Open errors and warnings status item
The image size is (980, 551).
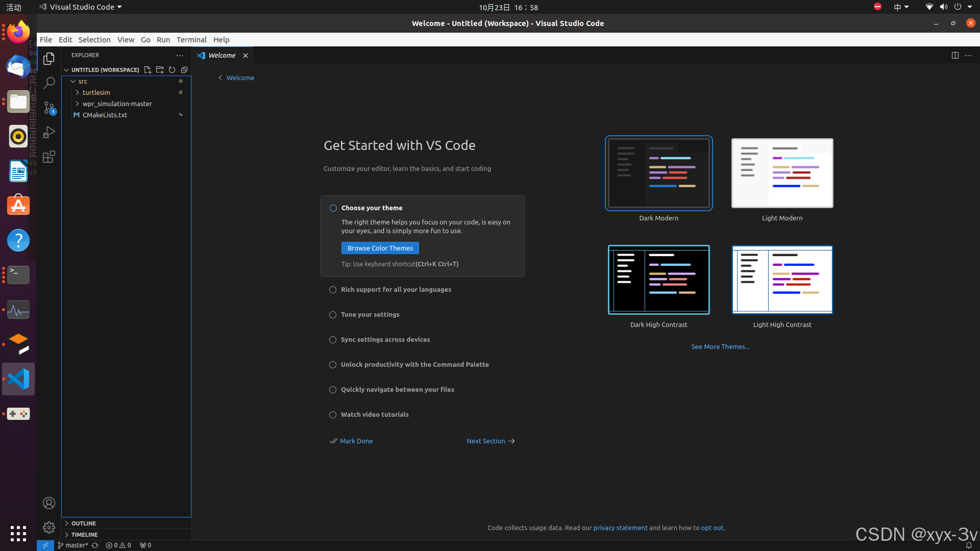(118, 545)
